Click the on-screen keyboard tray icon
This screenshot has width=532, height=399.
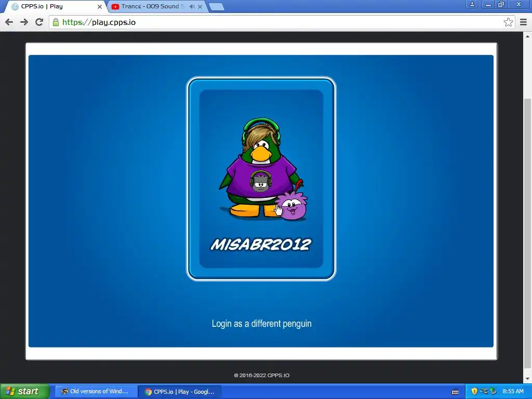click(455, 392)
